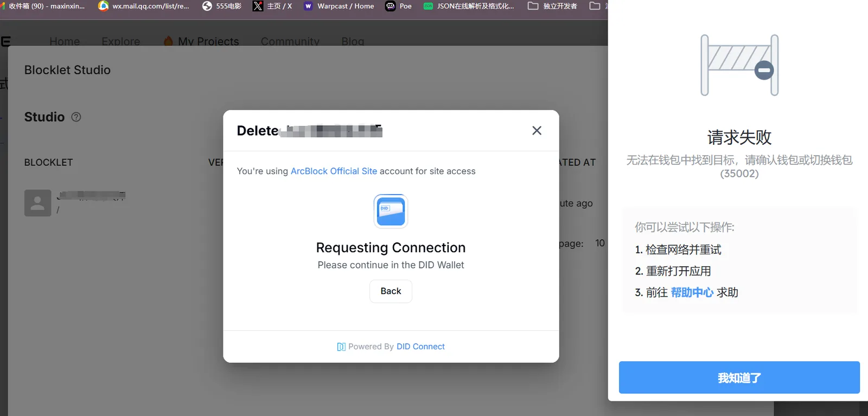Click the DID Connect logo icon beside Powered By
The image size is (868, 416).
coord(341,347)
